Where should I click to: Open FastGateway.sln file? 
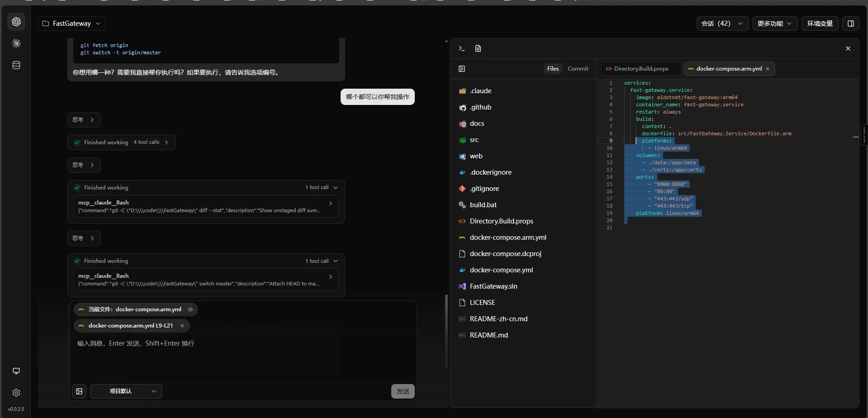[x=523, y=286]
